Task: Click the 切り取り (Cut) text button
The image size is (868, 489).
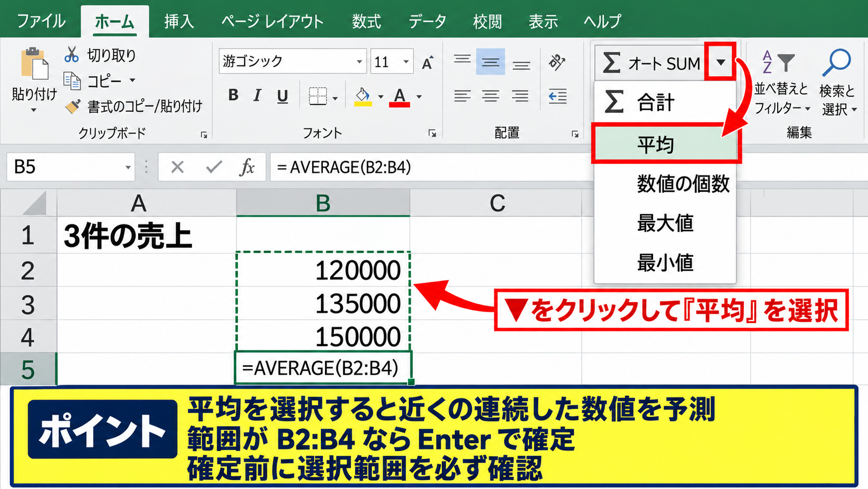Action: point(112,55)
